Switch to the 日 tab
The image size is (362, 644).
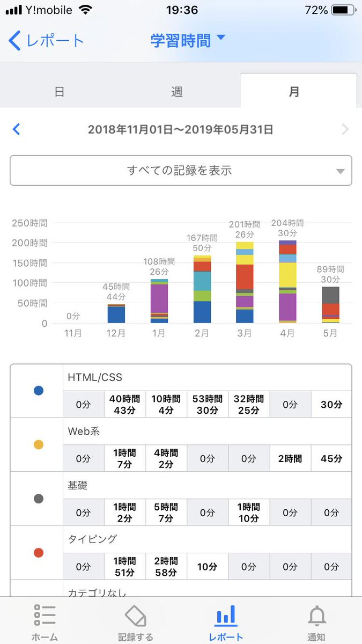[x=60, y=92]
